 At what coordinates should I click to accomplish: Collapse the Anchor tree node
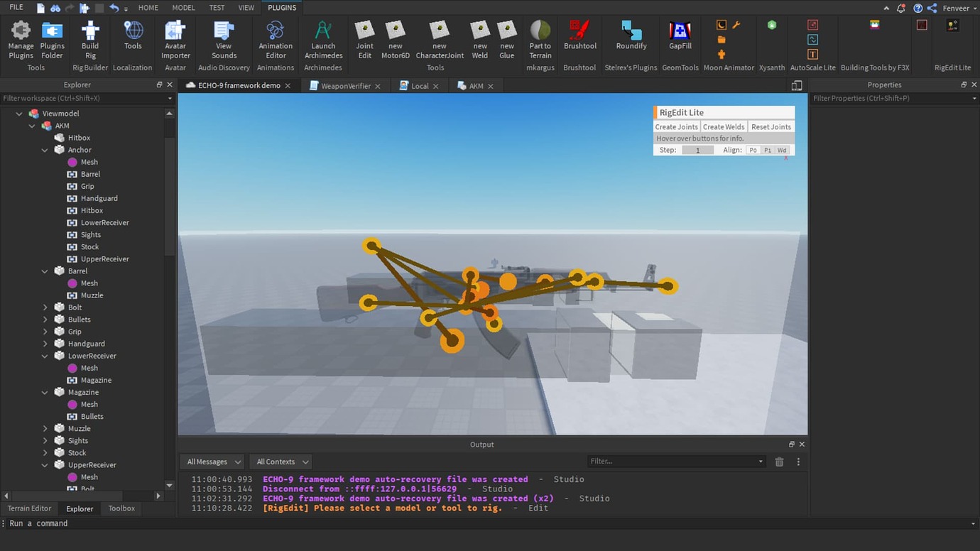tap(45, 150)
